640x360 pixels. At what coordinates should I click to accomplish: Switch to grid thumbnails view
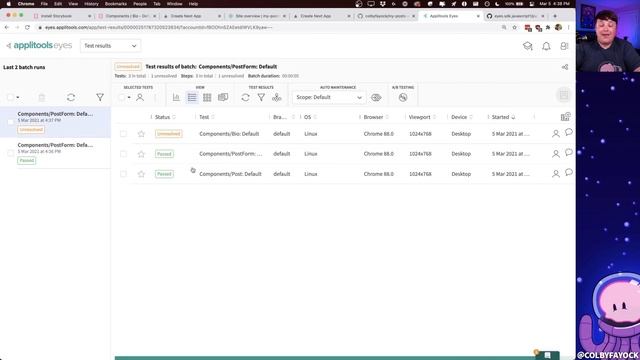tap(207, 97)
